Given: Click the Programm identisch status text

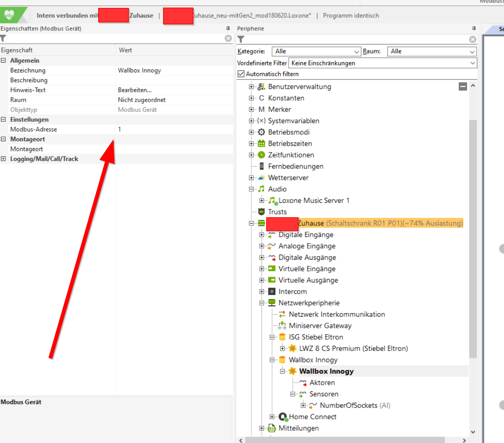Looking at the screenshot, I should pos(351,15).
